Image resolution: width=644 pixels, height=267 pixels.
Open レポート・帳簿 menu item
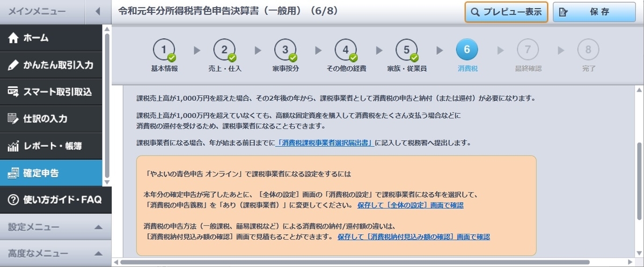(x=51, y=146)
